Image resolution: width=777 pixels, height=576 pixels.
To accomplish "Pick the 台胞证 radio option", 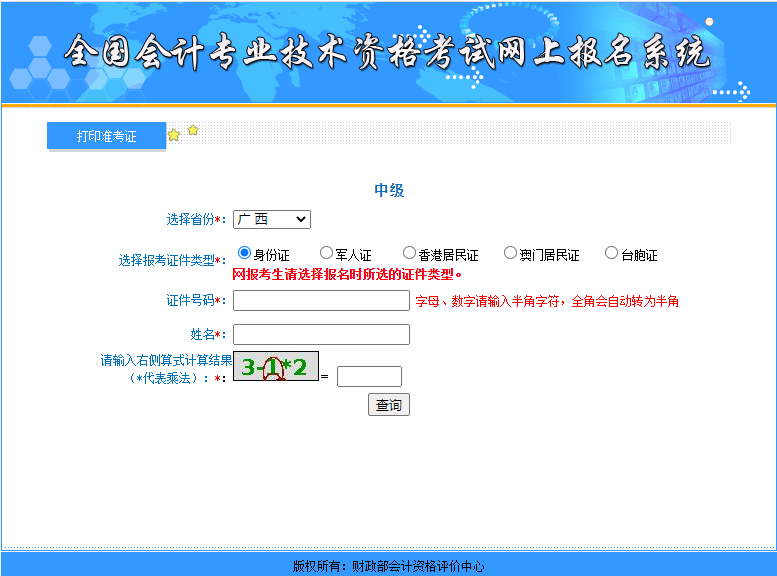I will pyautogui.click(x=612, y=253).
